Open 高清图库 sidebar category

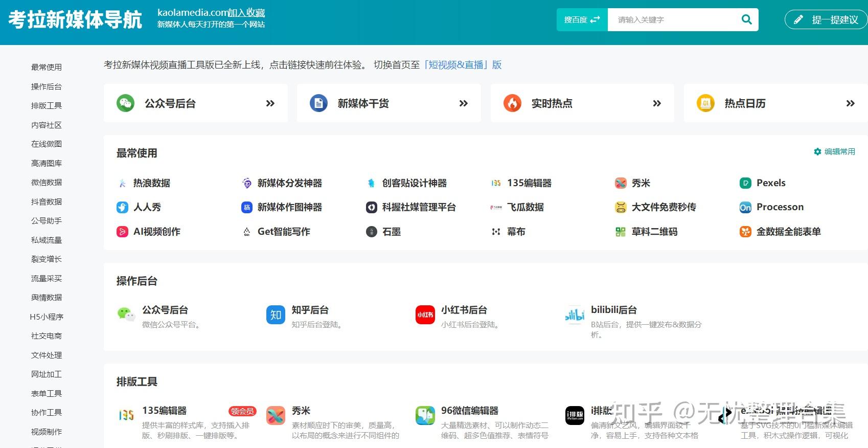point(47,163)
